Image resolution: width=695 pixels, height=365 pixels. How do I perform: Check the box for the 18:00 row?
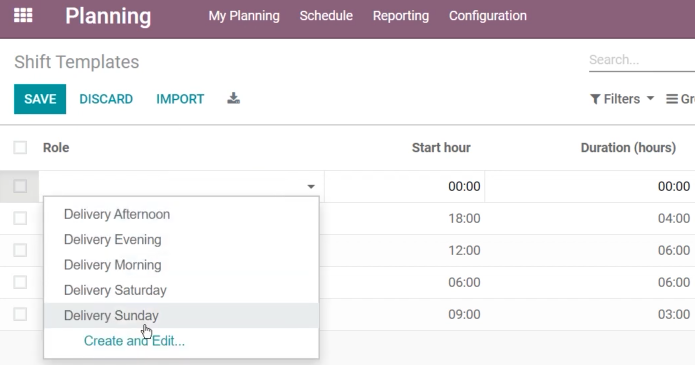[x=20, y=218]
